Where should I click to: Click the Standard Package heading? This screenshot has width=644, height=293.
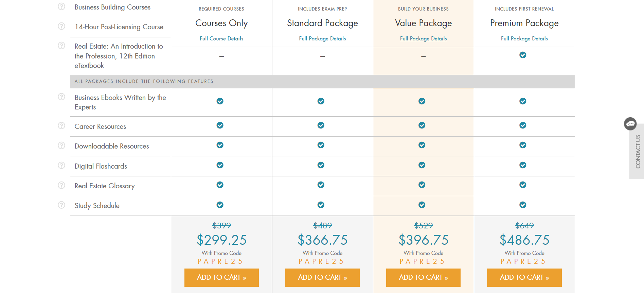(322, 23)
